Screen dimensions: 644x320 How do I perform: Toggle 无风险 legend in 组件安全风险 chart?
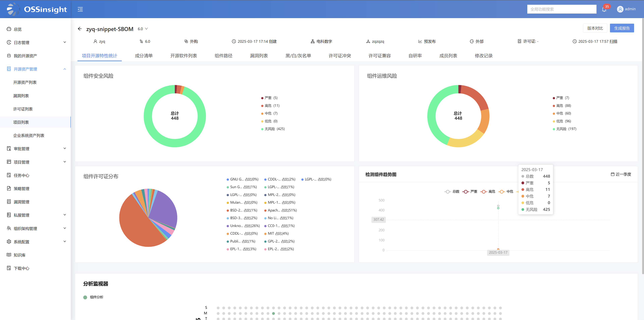273,129
